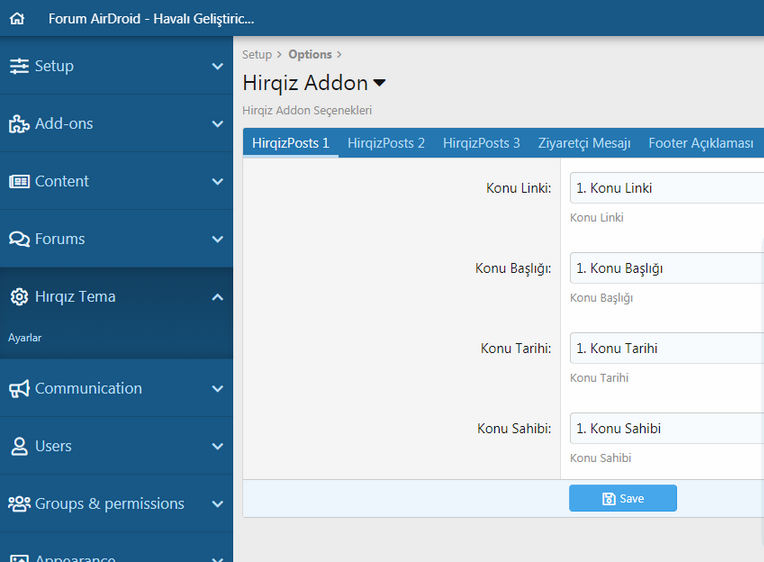This screenshot has height=562, width=764.
Task: Click the floppy disk icon in Save
Action: pyautogui.click(x=609, y=499)
